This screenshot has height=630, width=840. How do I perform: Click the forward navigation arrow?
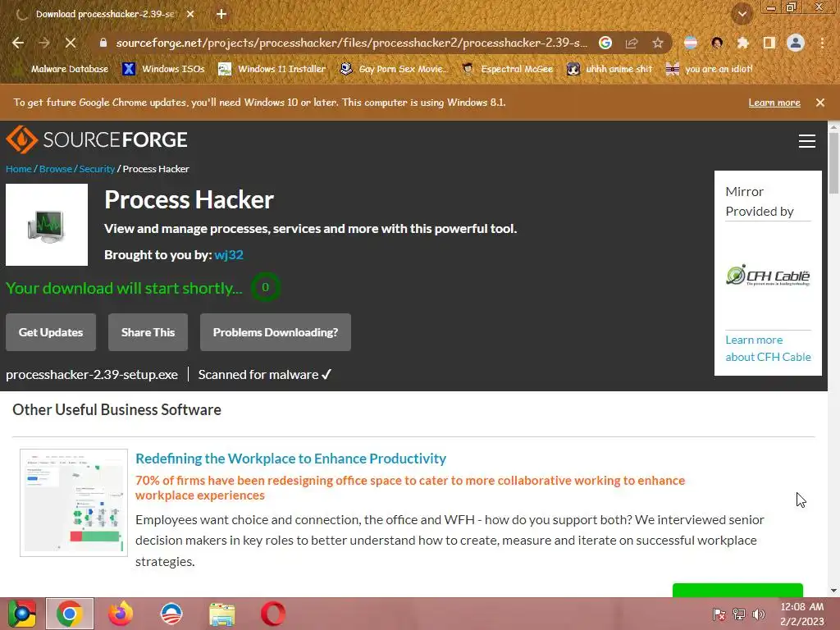[x=44, y=43]
